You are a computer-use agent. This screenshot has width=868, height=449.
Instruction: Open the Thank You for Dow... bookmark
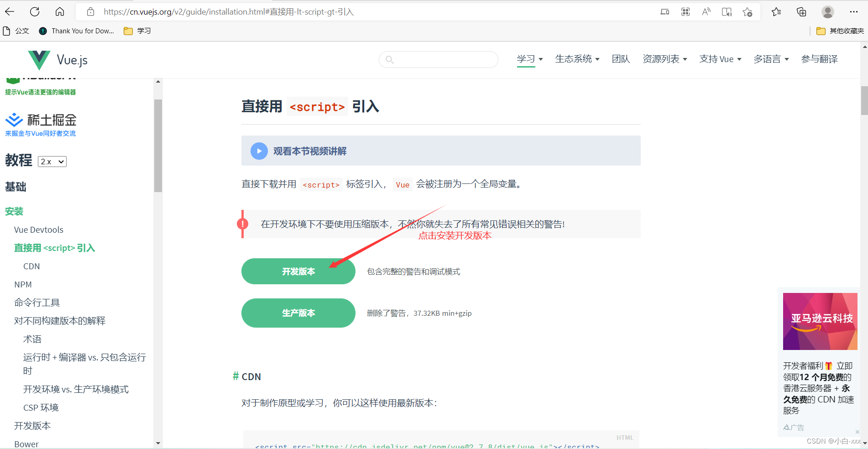click(77, 31)
